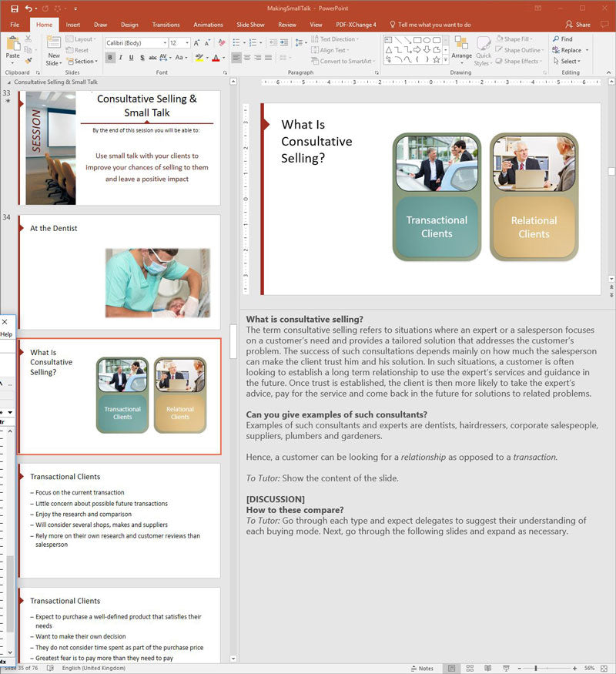Image resolution: width=616 pixels, height=674 pixels.
Task: Click the Cut scissors icon
Action: [28, 39]
